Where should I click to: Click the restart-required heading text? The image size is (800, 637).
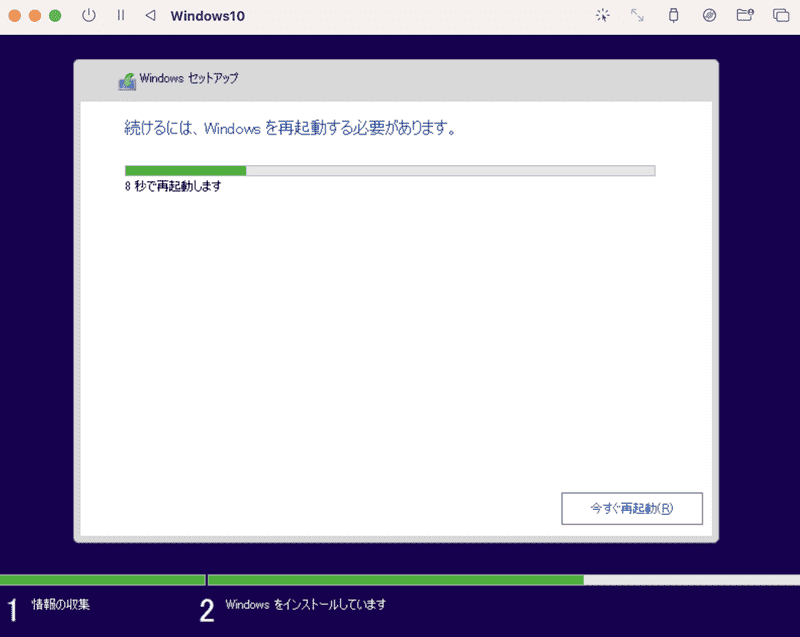pyautogui.click(x=290, y=128)
